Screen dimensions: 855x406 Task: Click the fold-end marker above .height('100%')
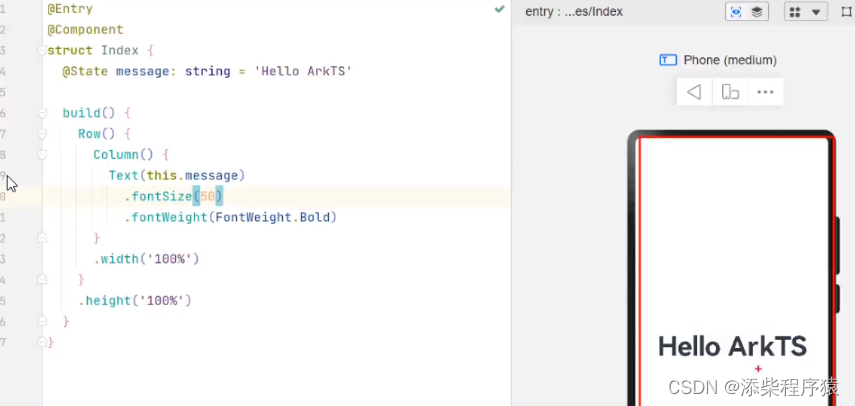tap(42, 280)
